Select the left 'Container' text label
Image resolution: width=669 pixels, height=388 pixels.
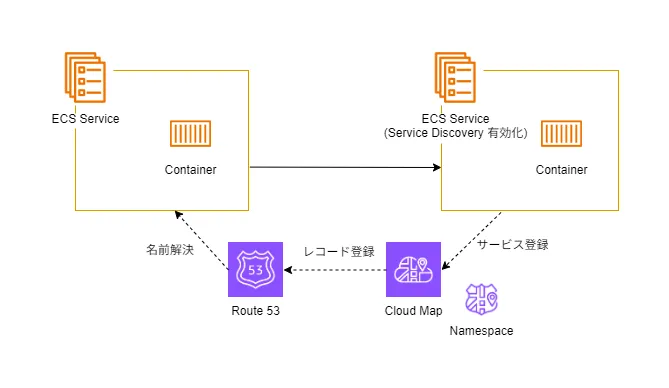pos(190,170)
